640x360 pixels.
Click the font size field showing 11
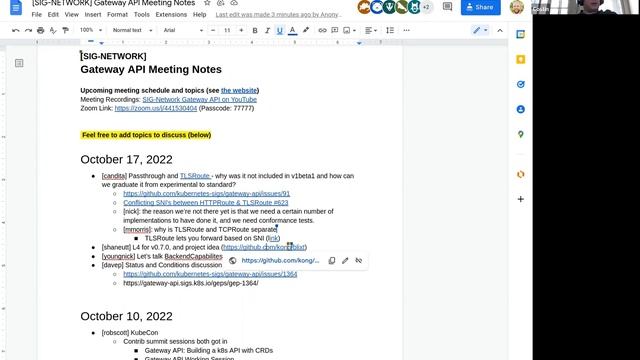[227, 30]
